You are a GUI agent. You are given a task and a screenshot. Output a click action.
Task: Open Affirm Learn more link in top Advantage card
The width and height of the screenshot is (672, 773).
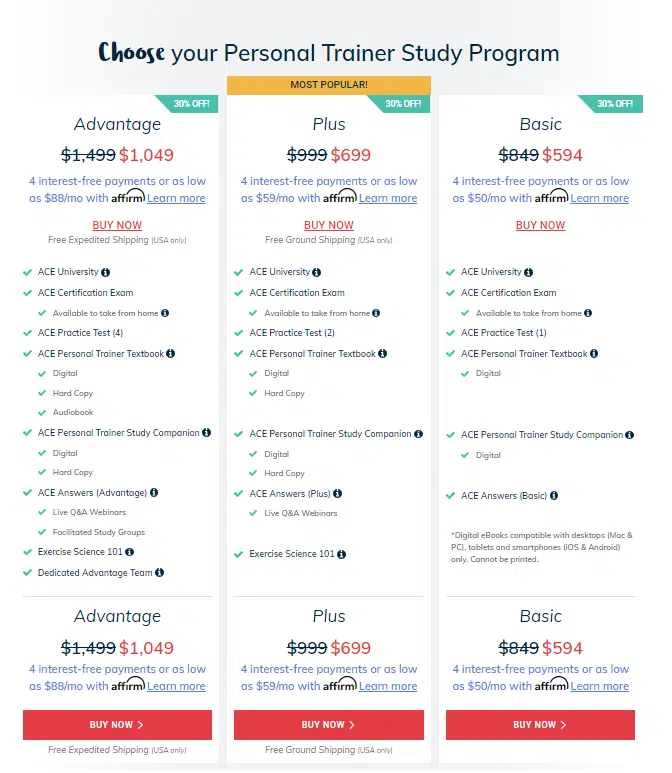click(x=176, y=198)
